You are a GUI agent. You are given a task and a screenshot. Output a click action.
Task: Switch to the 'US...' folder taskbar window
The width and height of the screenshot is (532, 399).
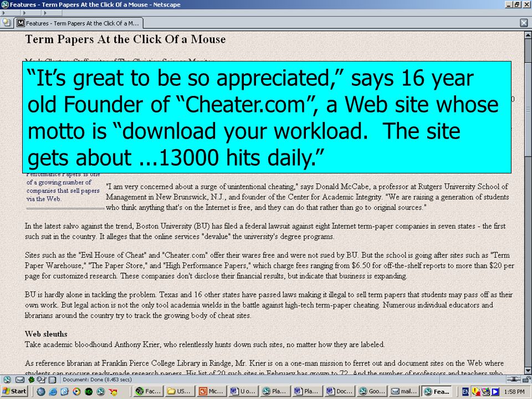coord(181,391)
